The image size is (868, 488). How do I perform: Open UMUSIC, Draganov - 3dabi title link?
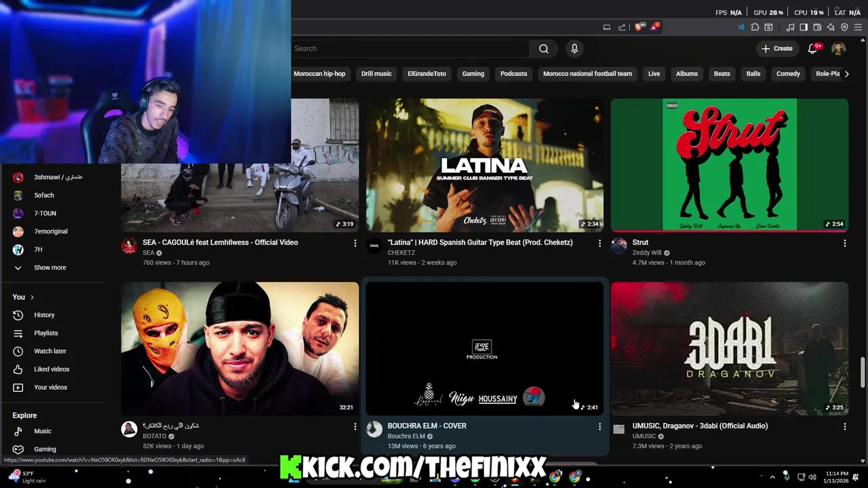700,426
